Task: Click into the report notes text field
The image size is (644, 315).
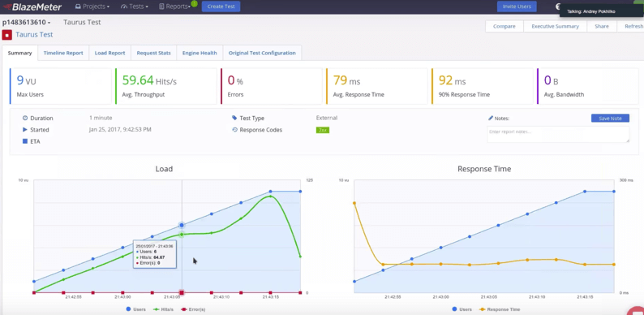Action: click(x=558, y=135)
